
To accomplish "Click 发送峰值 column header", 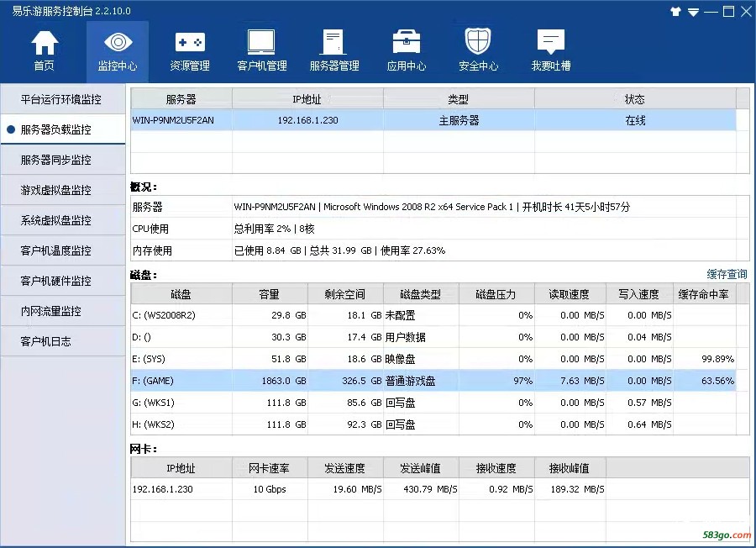I will pyautogui.click(x=421, y=468).
